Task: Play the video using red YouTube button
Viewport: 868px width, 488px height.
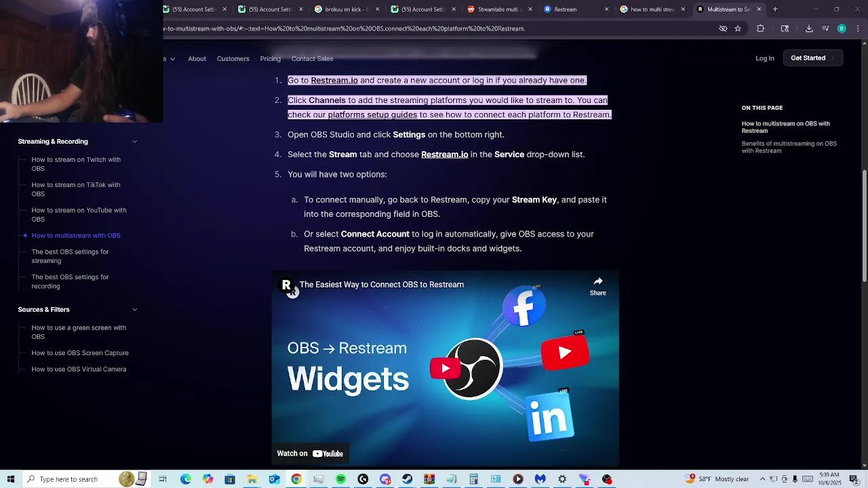Action: 445,368
